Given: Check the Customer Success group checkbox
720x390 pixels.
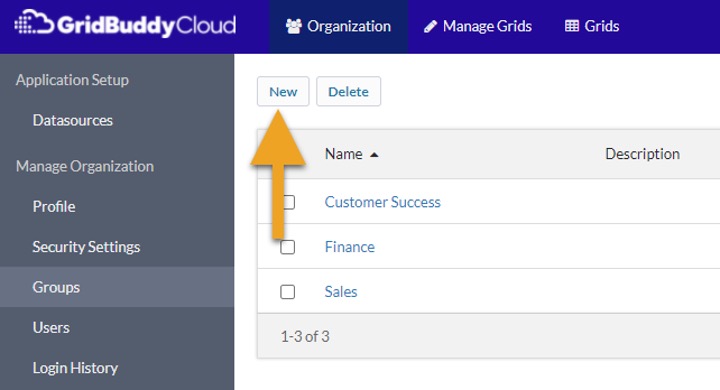Looking at the screenshot, I should click(x=288, y=202).
